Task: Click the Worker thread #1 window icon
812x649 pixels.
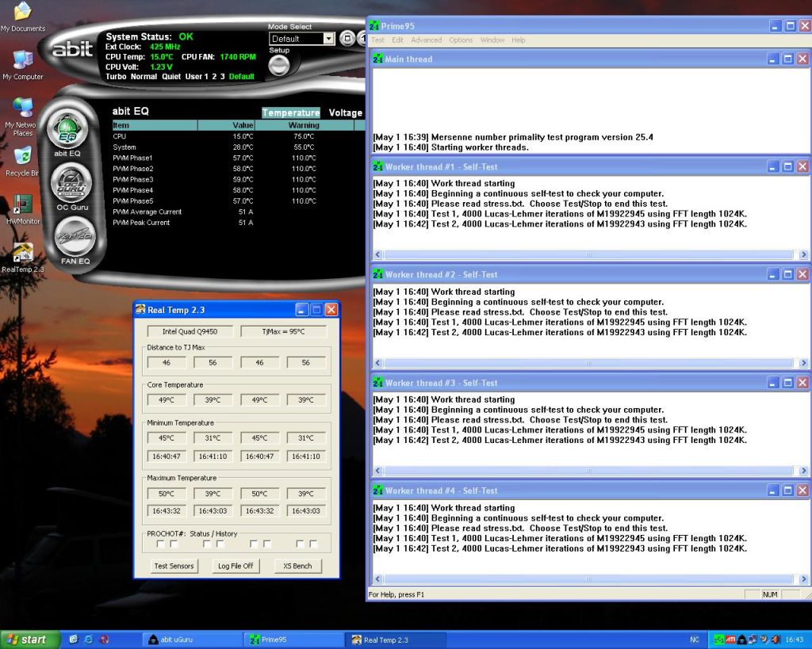Action: (x=378, y=166)
